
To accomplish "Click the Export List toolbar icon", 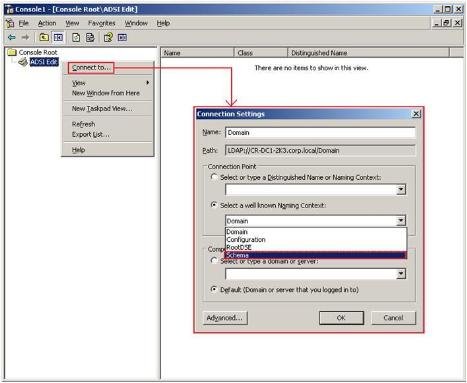I will coord(90,37).
